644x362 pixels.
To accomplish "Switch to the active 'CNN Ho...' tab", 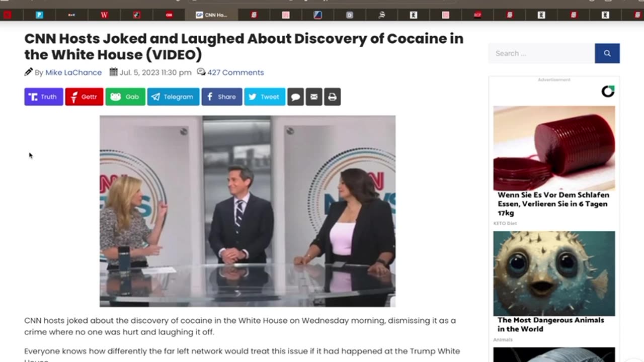I will (212, 15).
